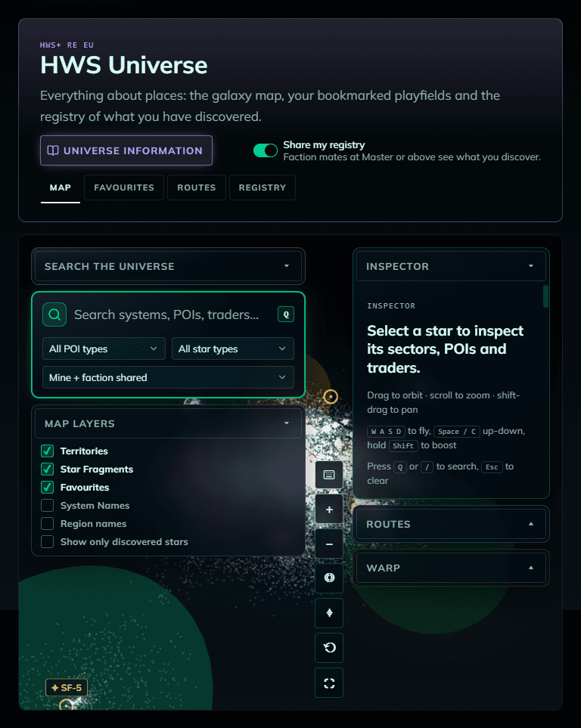Enable the Region names checkbox
The image size is (581, 728).
point(47,523)
